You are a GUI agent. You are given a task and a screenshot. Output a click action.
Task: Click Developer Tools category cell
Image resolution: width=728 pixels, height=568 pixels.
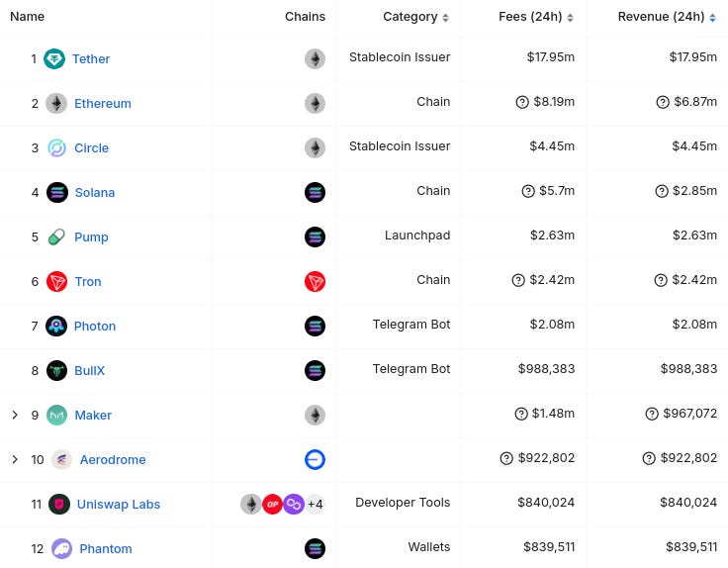coord(403,503)
